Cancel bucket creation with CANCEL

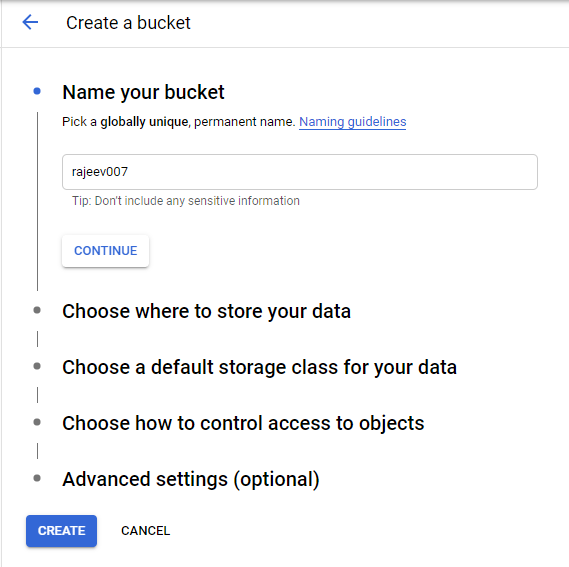coord(146,531)
